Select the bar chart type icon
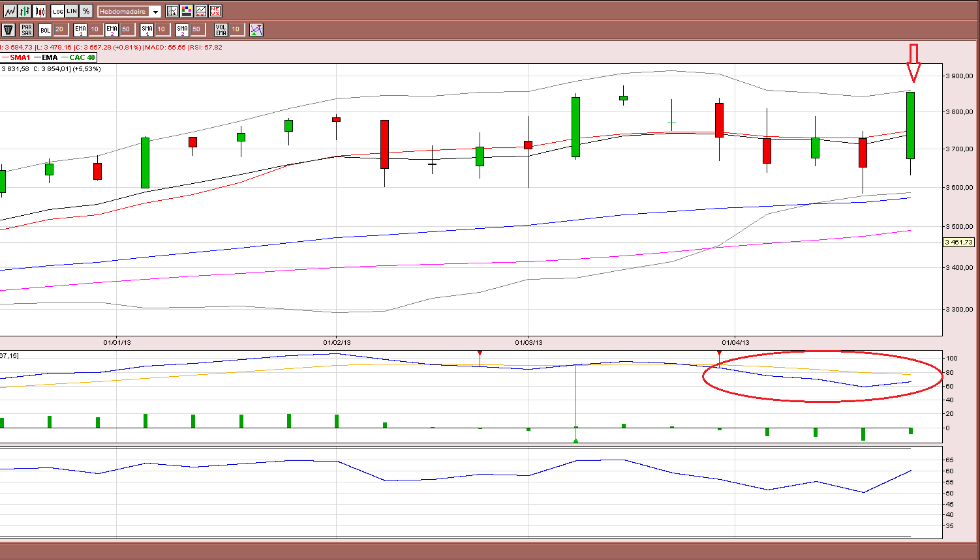The height and width of the screenshot is (560, 980). pyautogui.click(x=25, y=11)
